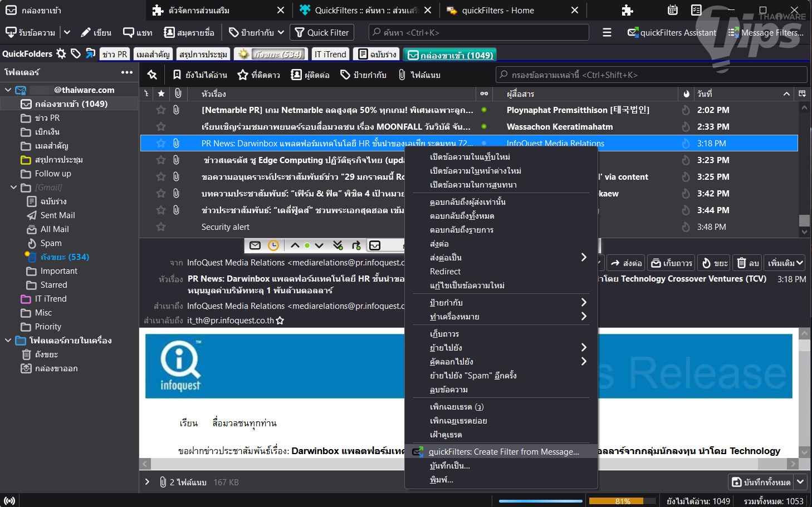Screen dimensions: 812x507
Task: Click the global search ค้นหา field
Action: (x=479, y=33)
